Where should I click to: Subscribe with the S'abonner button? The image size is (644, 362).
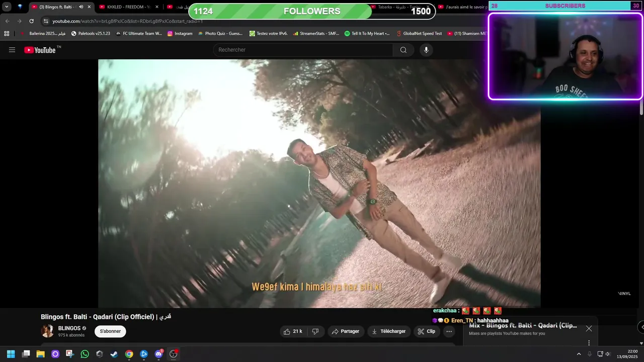(110, 331)
